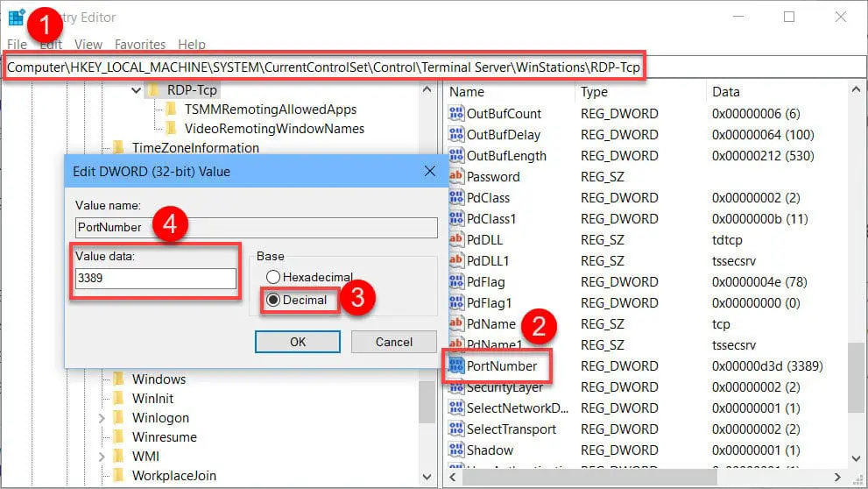Expand the Winlogon tree node

(102, 418)
